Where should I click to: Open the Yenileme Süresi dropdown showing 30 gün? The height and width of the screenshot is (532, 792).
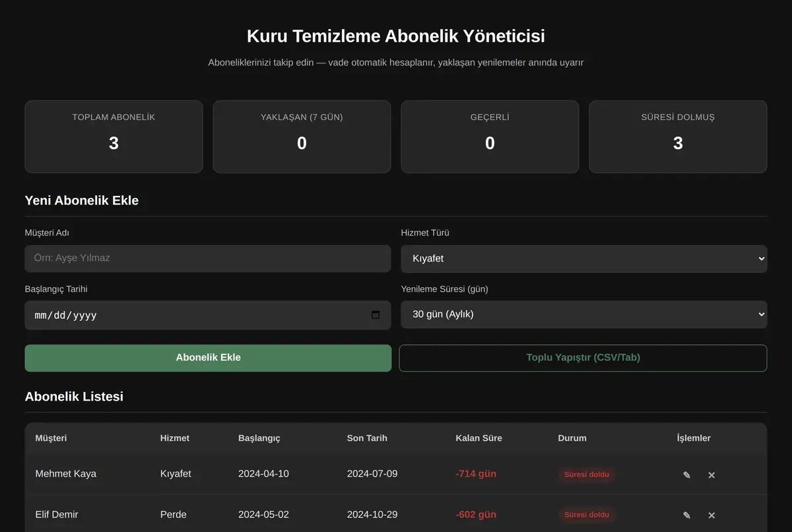584,315
